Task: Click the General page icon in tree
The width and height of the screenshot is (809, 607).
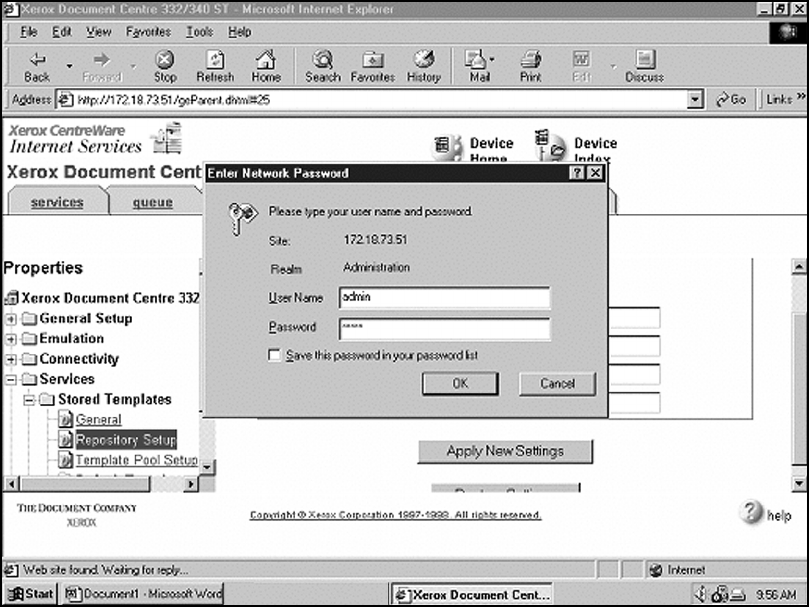Action: coord(65,419)
